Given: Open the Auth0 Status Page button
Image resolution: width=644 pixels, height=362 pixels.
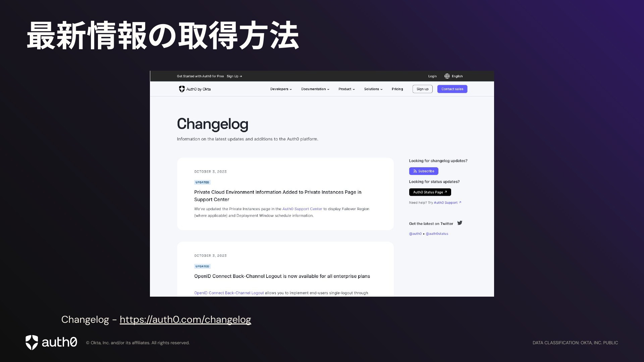Looking at the screenshot, I should pos(430,192).
